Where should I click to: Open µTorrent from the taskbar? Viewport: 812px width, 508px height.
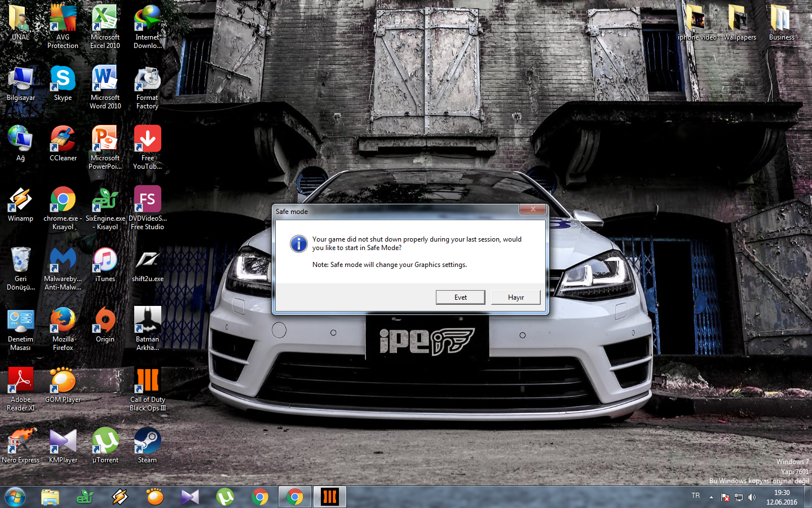pyautogui.click(x=225, y=497)
